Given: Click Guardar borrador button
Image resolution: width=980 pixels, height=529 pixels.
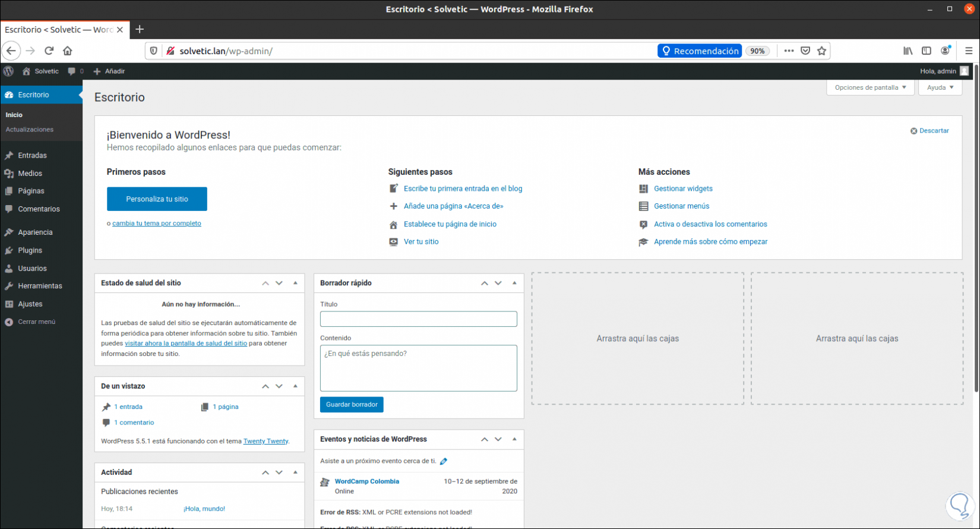Looking at the screenshot, I should [x=352, y=405].
